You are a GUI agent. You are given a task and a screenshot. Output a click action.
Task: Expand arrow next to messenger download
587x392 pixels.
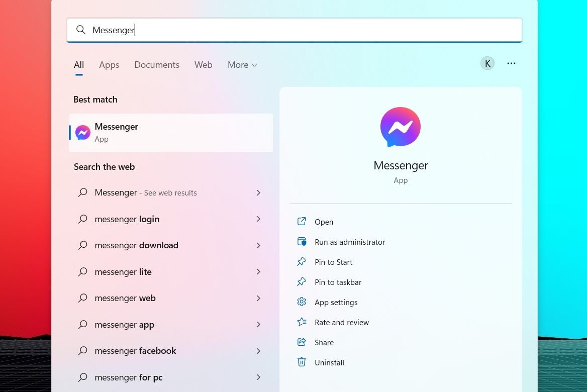[x=258, y=245]
